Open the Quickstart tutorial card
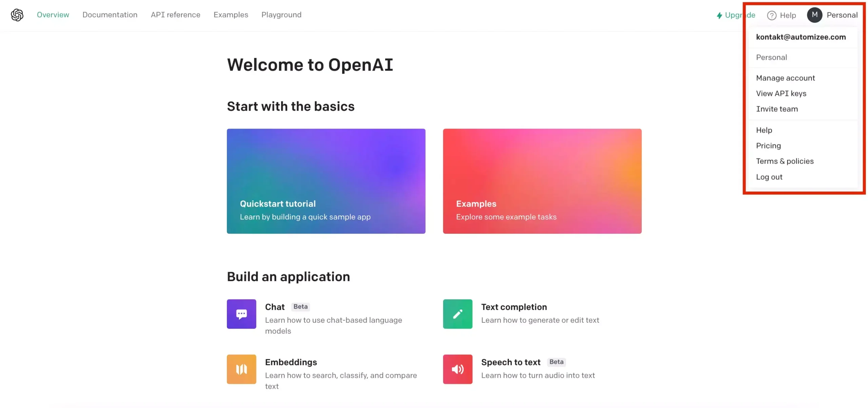 pyautogui.click(x=326, y=181)
